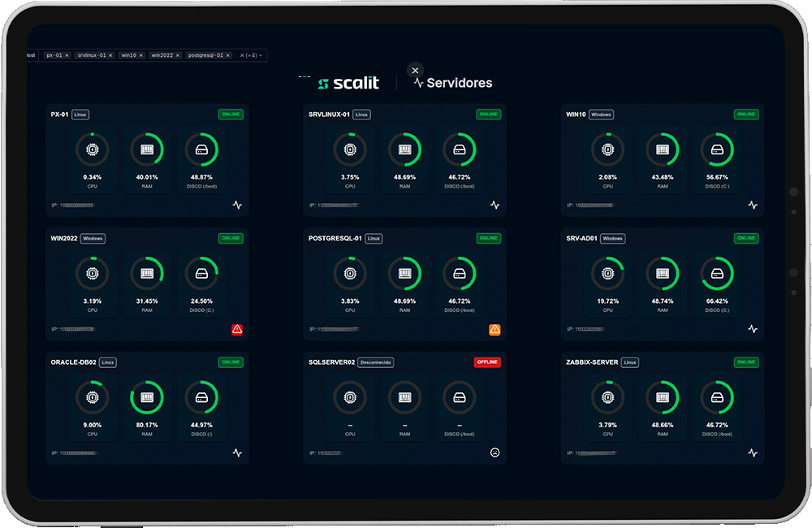The height and width of the screenshot is (528, 812).
Task: Show the activity graph for PX-01
Action: 236,206
